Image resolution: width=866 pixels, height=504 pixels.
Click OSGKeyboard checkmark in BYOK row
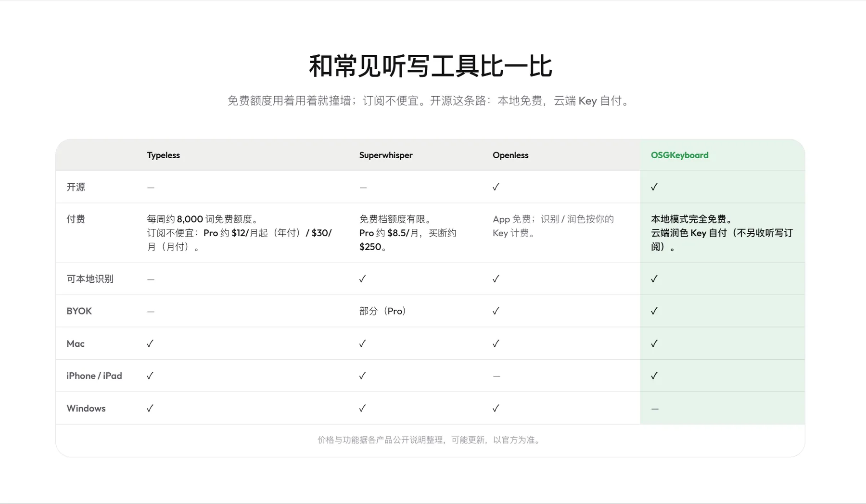(654, 311)
